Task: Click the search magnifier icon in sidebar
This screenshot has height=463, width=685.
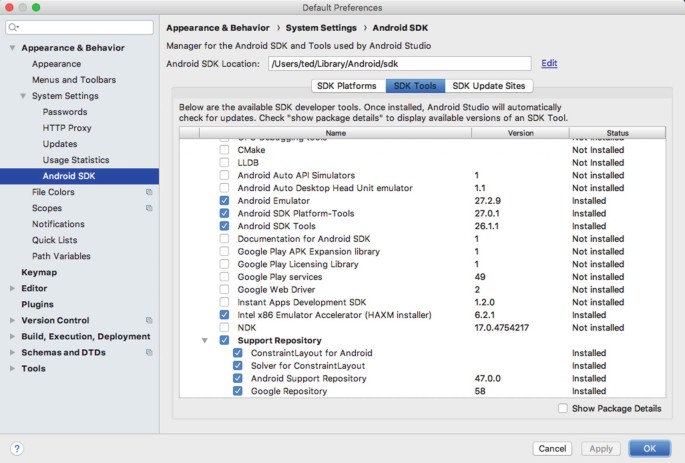Action: click(18, 27)
